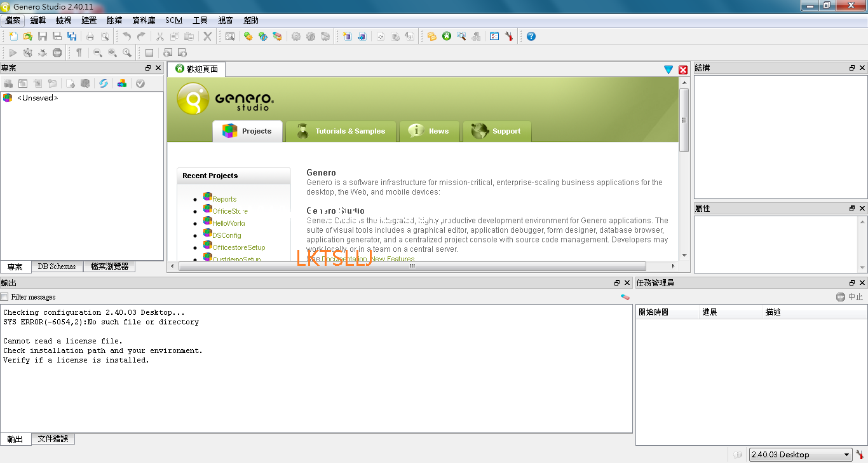Click the blue Help question mark icon
This screenshot has width=868, height=463.
pyautogui.click(x=531, y=36)
